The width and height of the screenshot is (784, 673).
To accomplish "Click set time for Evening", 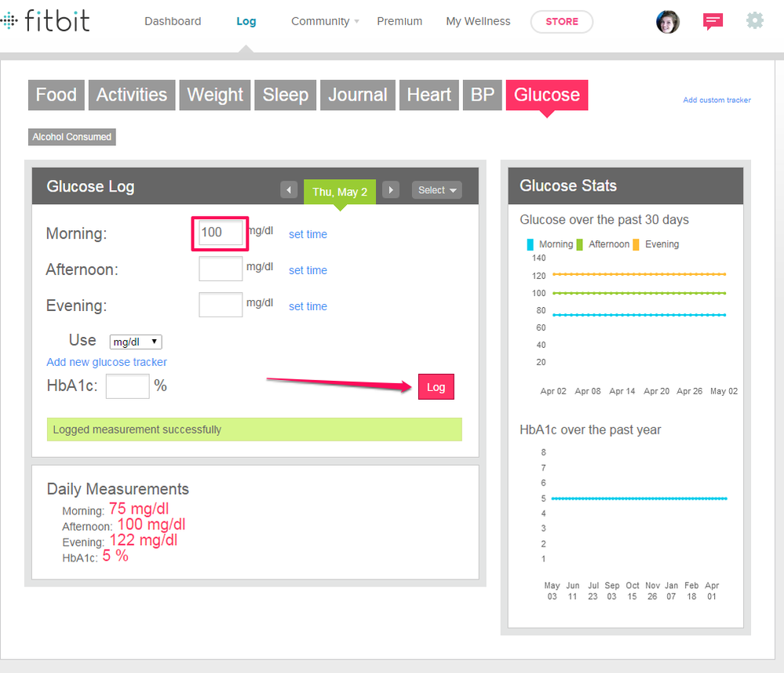I will (308, 306).
